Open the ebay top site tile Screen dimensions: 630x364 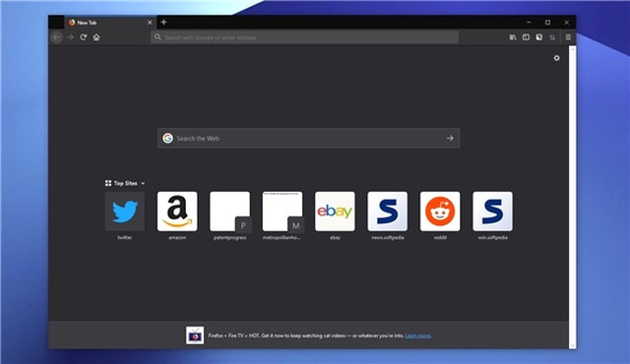tap(335, 212)
